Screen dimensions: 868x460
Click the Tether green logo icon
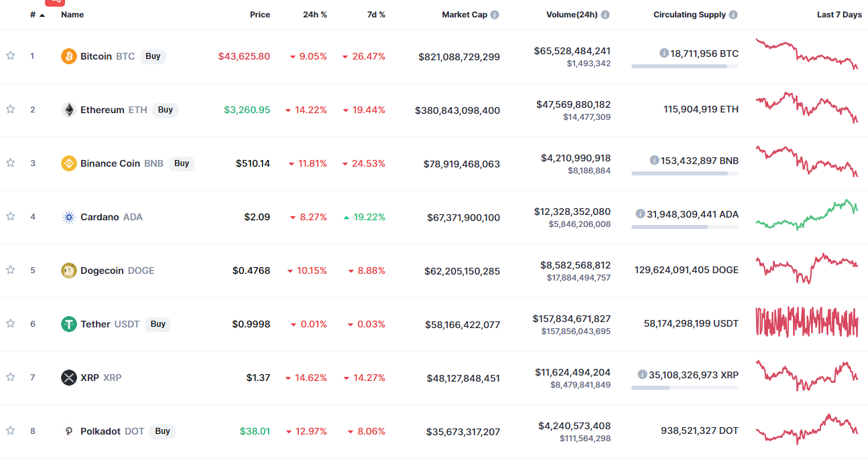coord(69,324)
